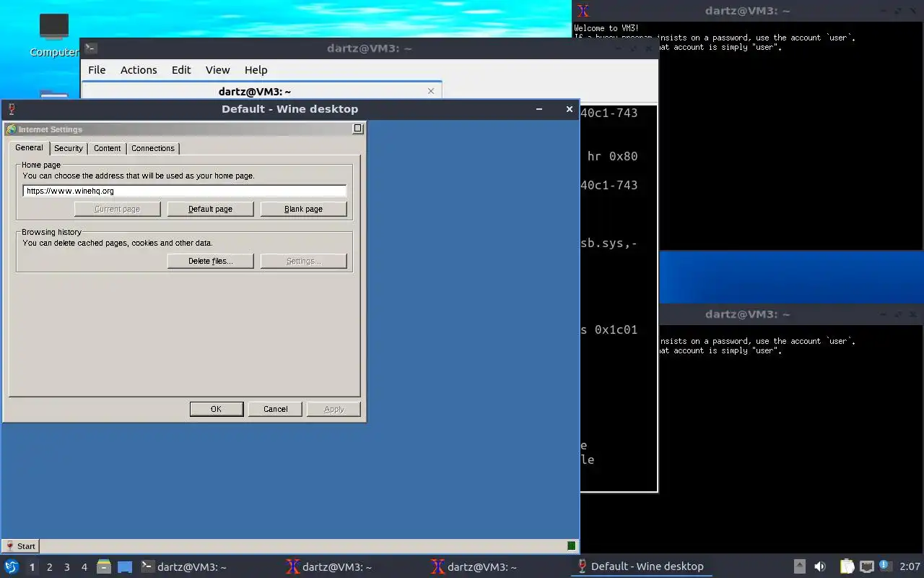Click the terminal icon in QTerminal title bar
Screen dimensions: 924x578
tap(91, 48)
